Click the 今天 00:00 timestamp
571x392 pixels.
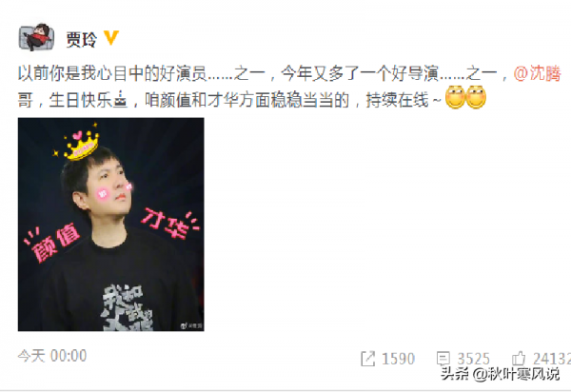(x=52, y=356)
